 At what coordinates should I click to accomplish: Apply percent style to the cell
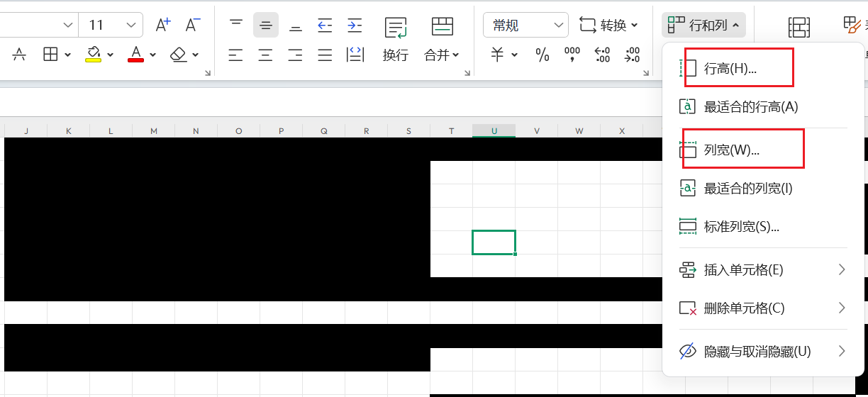[x=542, y=55]
